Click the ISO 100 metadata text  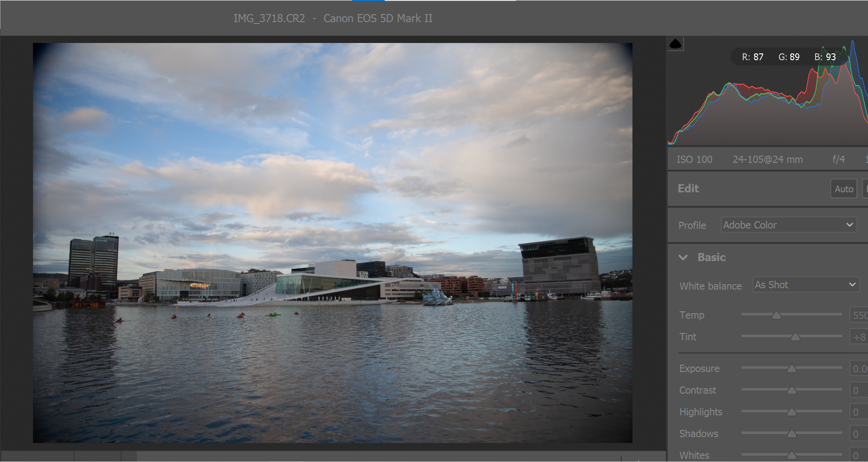(694, 159)
